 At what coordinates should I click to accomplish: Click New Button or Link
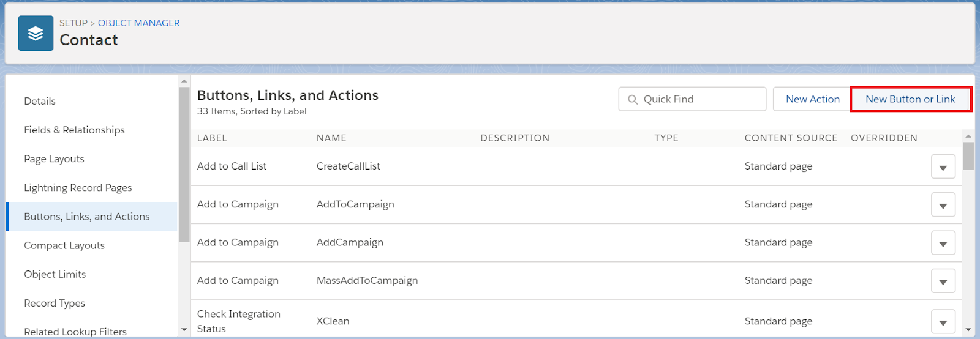910,99
